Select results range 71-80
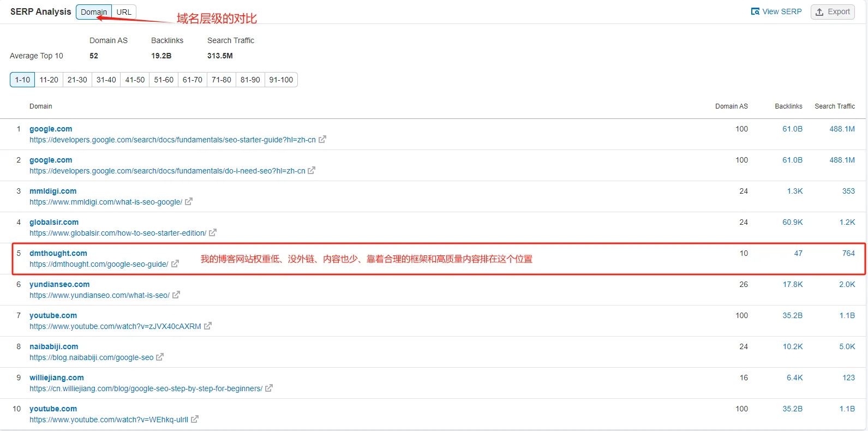The width and height of the screenshot is (868, 431). coord(222,80)
